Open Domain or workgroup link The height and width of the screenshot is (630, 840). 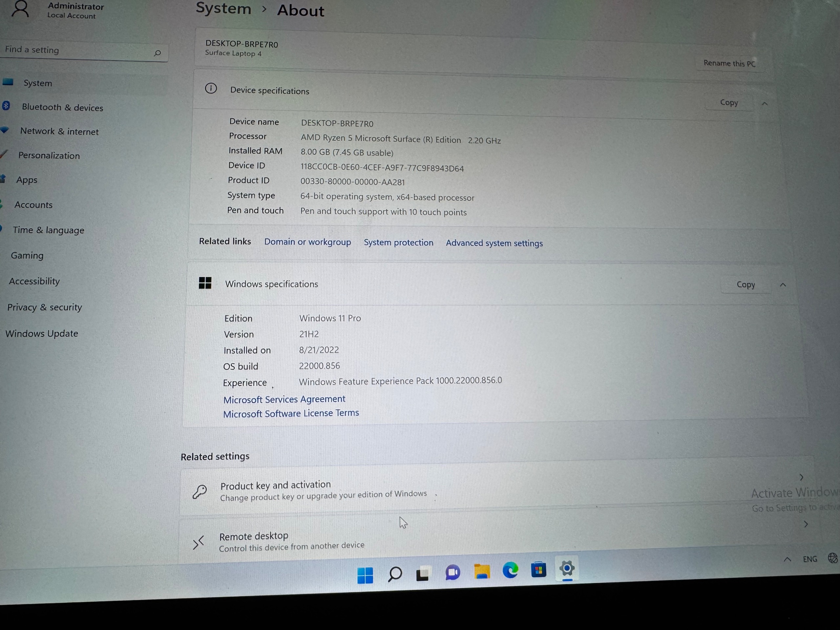(307, 242)
